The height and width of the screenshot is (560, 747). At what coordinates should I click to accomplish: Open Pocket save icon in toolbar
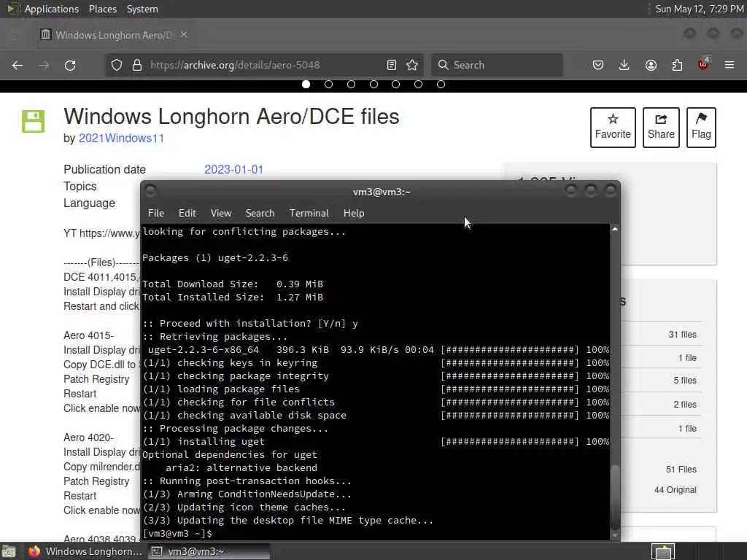coord(598,65)
